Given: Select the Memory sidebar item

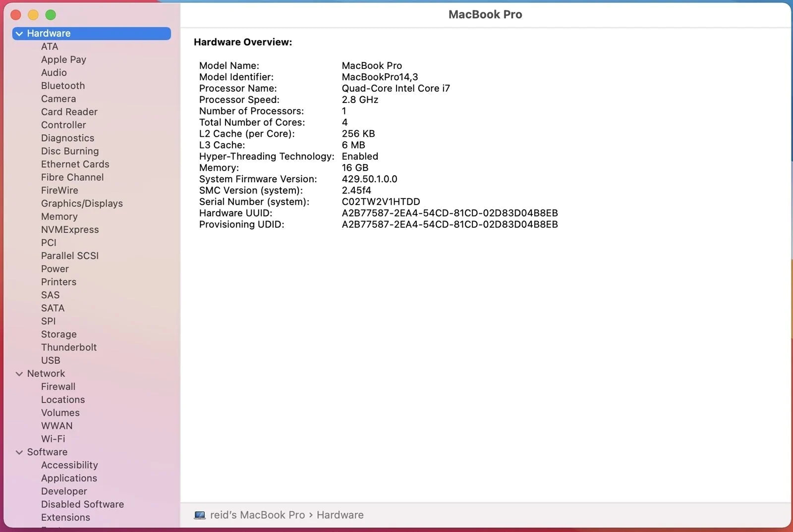Looking at the screenshot, I should click(x=59, y=216).
